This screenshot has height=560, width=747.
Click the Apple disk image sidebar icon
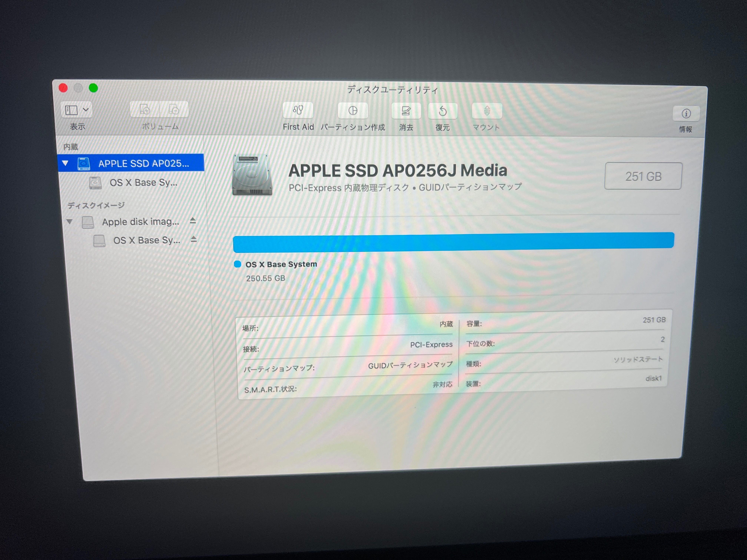pos(88,222)
